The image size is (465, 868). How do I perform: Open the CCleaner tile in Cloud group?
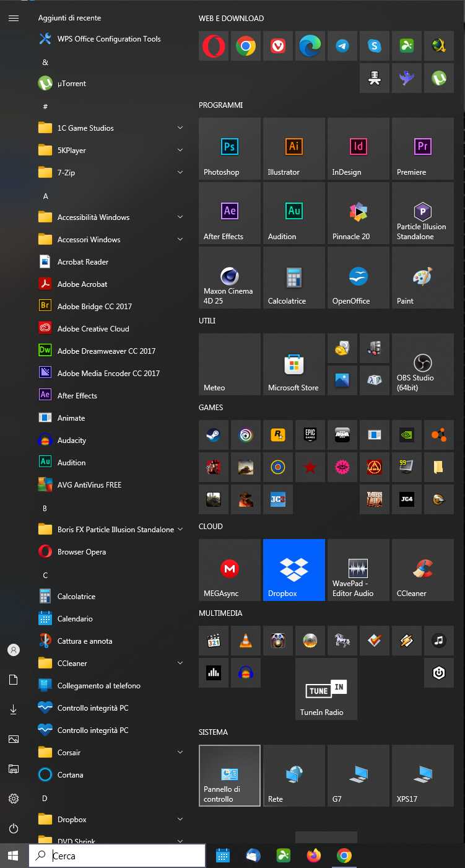tap(423, 570)
